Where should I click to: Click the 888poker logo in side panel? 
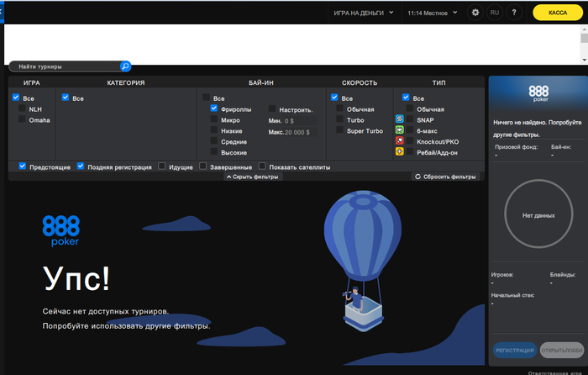click(538, 93)
